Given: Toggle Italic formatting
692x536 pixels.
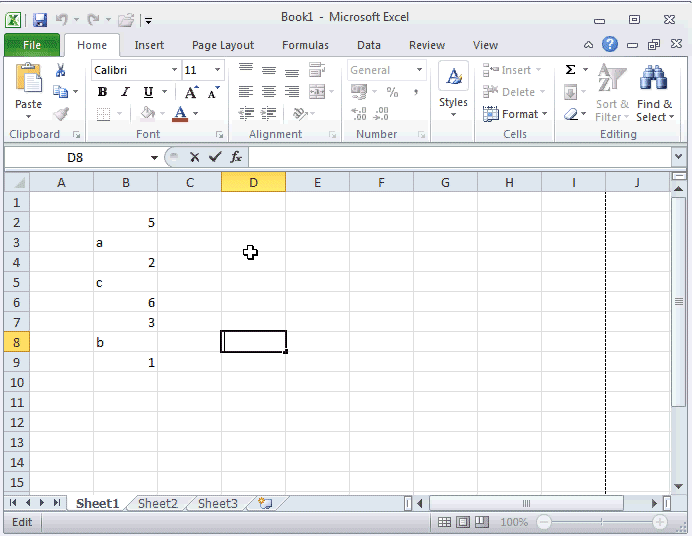Looking at the screenshot, I should pos(125,92).
